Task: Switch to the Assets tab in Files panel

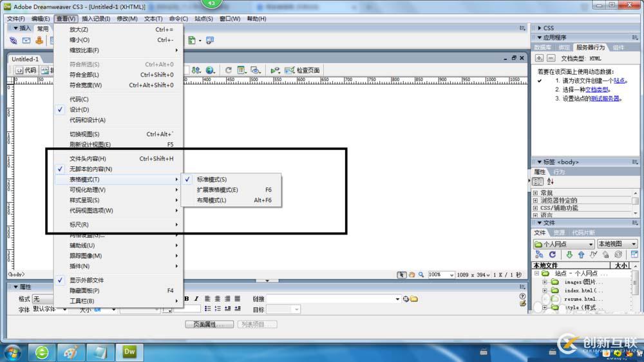Action: point(559,233)
